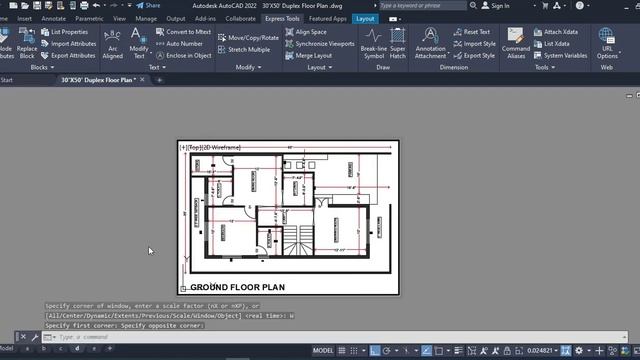The width and height of the screenshot is (640, 360).
Task: Toggle snap mode in status bar
Action: 354,351
